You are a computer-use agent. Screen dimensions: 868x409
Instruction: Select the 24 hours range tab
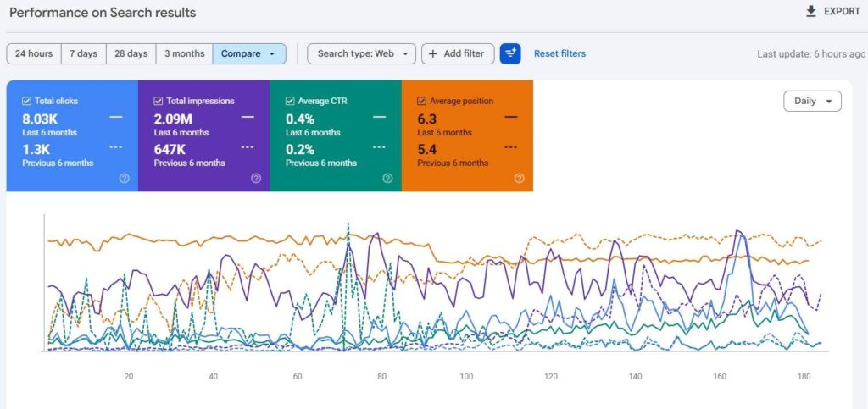[34, 53]
